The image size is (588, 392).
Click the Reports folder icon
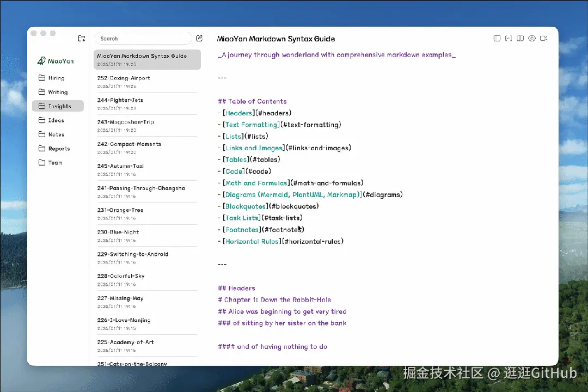click(42, 149)
